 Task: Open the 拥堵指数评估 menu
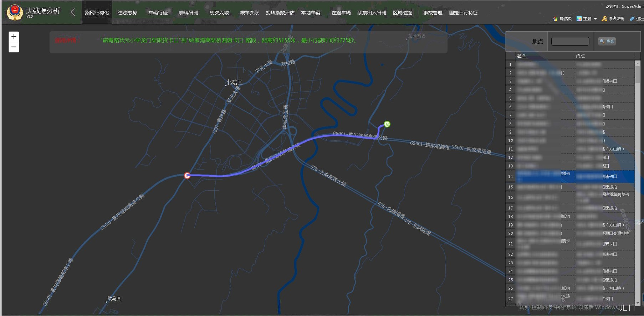tap(280, 13)
